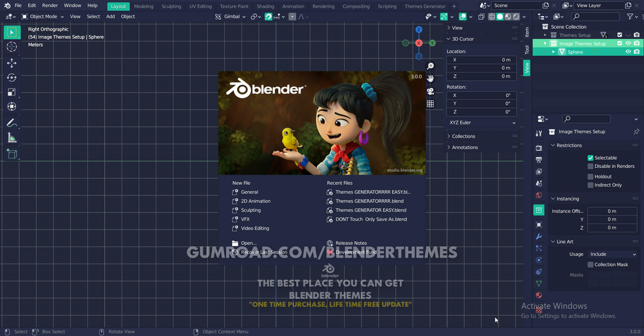Screen dimensions: 644x336
Task: Open the Render properties tab icon
Action: (x=539, y=148)
